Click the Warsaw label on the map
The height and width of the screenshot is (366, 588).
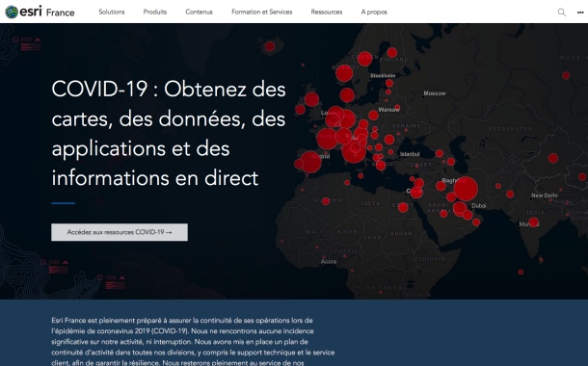[388, 110]
